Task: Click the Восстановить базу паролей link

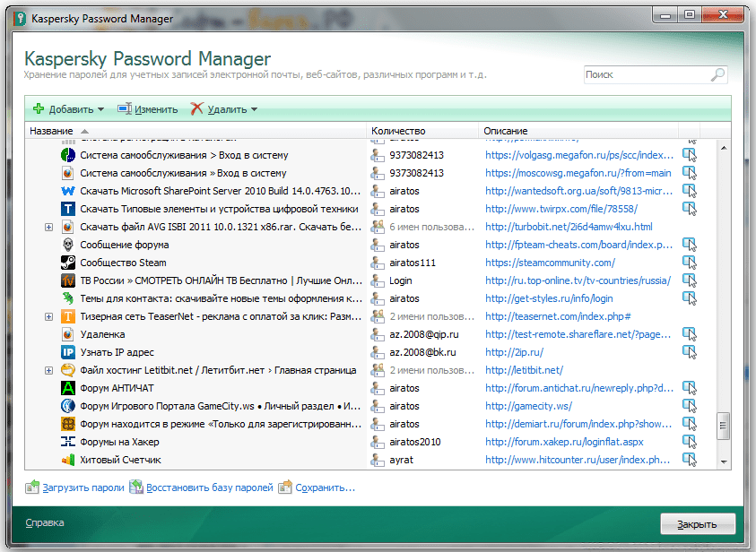Action: pyautogui.click(x=210, y=487)
